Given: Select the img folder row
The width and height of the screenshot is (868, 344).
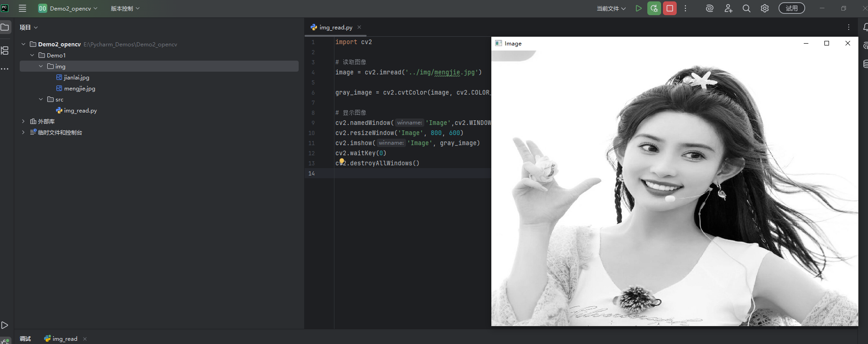Looking at the screenshot, I should (x=159, y=66).
